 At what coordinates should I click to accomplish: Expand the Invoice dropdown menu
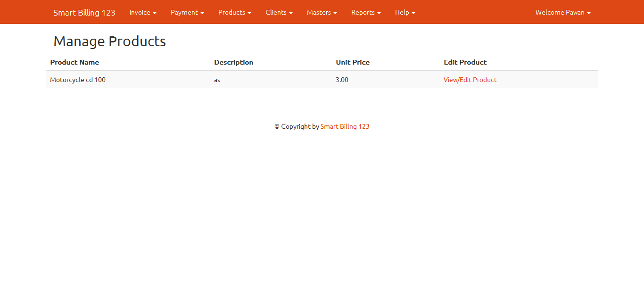pos(143,12)
